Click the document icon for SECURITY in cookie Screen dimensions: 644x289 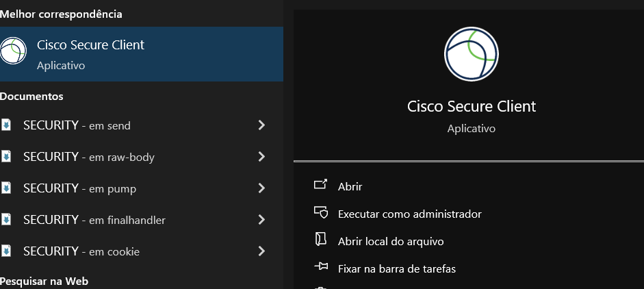click(x=5, y=251)
